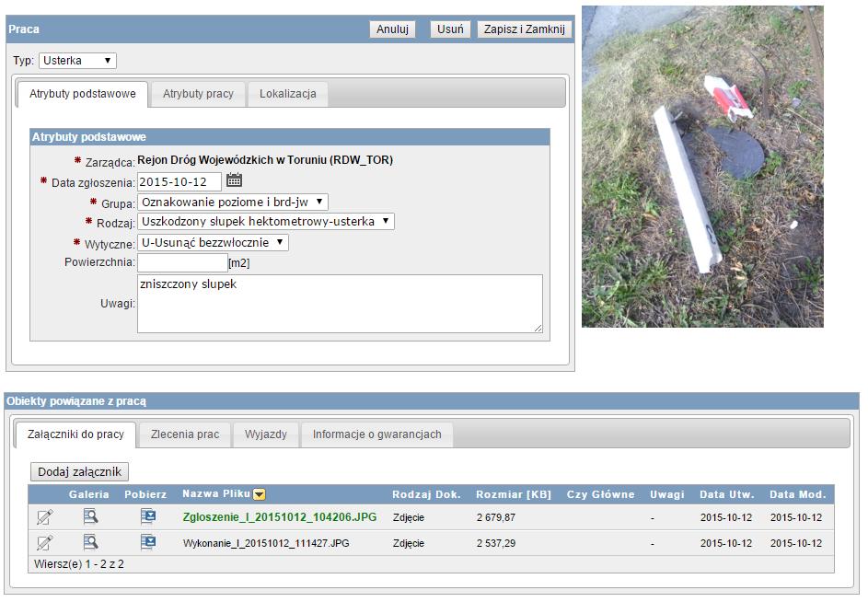Click the Wiersz(e) 1 - 2 z 2 footer
868x602 pixels.
(x=79, y=564)
